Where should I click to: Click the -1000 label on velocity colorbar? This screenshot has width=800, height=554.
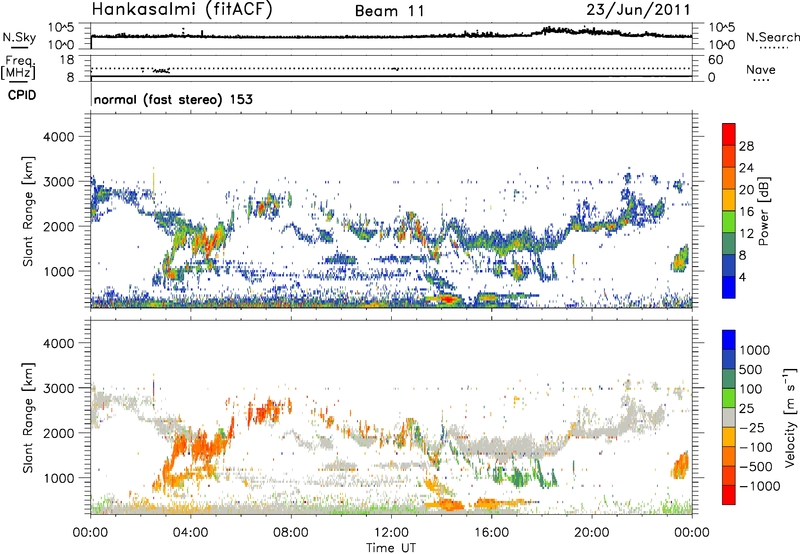[x=759, y=486]
